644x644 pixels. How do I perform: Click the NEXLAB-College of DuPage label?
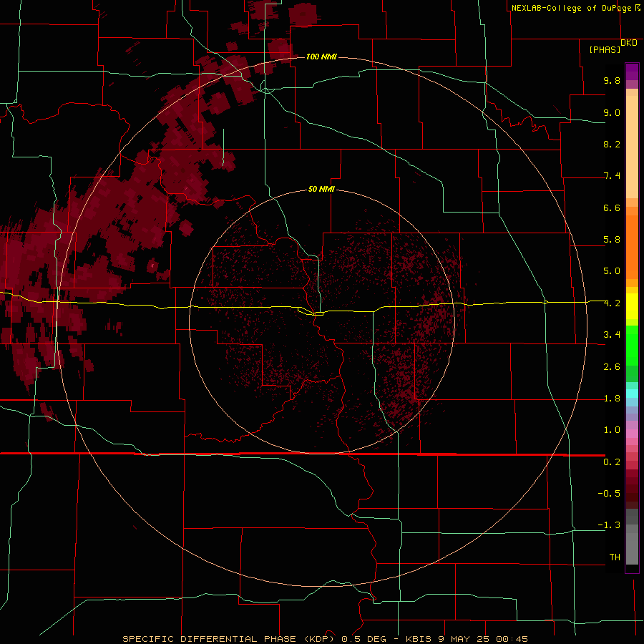(571, 8)
